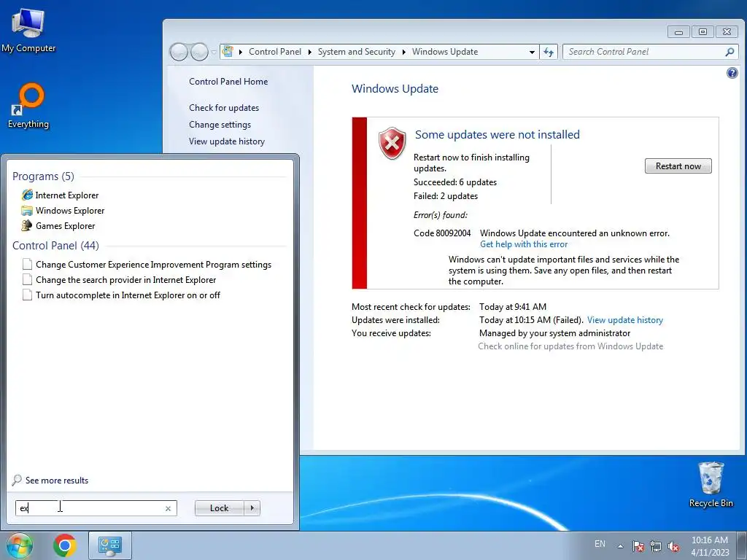
Task: Expand arrow after Control Panel breadcrumb
Action: click(x=309, y=52)
